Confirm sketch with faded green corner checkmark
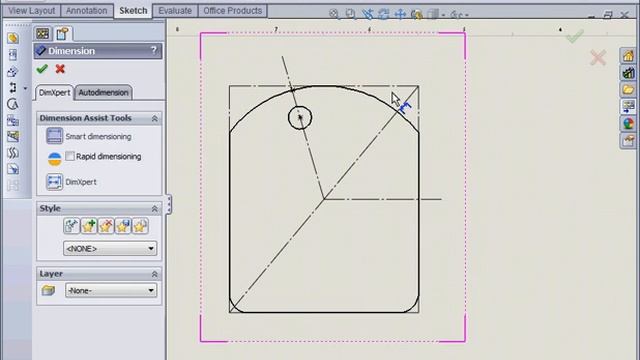The image size is (640, 360). tap(575, 36)
